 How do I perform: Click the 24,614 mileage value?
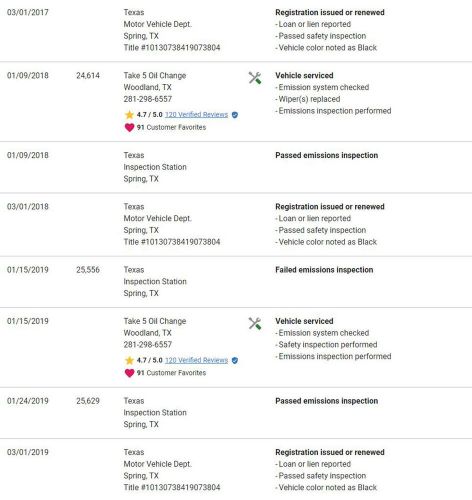click(x=88, y=75)
